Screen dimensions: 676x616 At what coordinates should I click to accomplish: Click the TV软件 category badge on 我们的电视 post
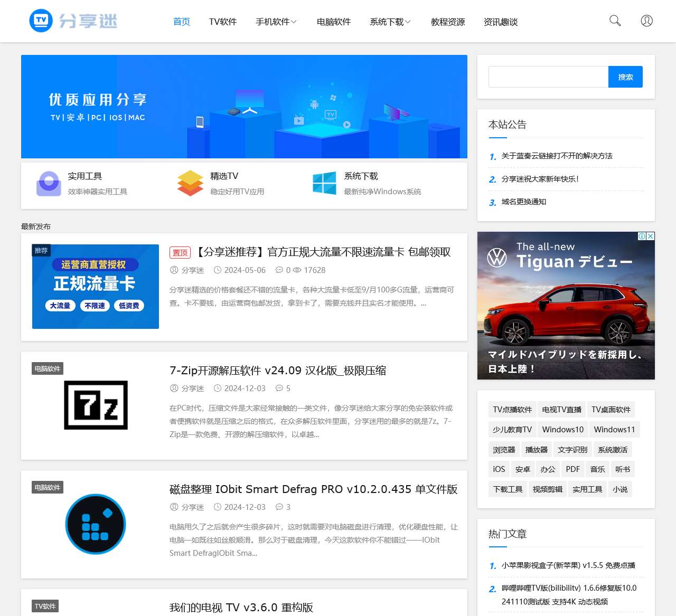coord(45,606)
